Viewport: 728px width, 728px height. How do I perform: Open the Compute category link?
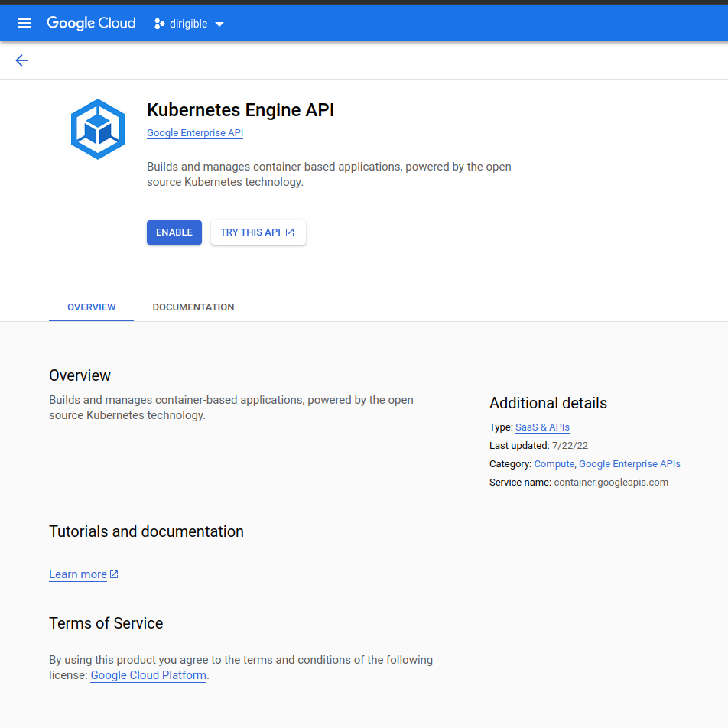[x=554, y=464]
